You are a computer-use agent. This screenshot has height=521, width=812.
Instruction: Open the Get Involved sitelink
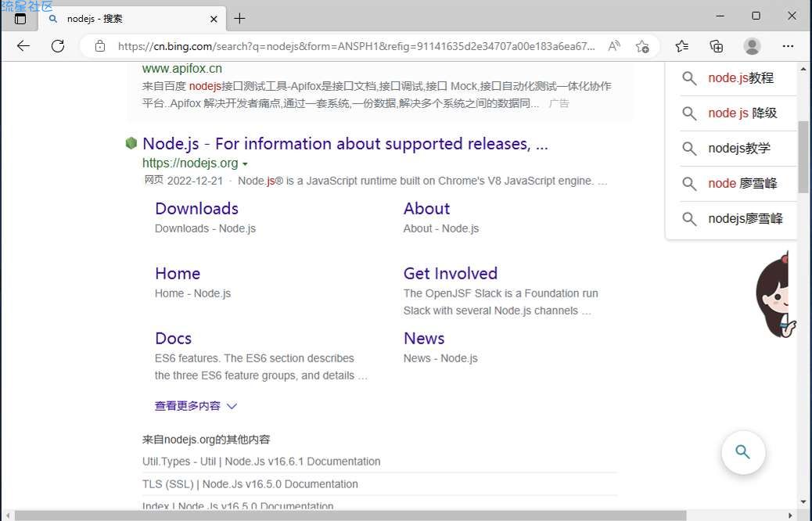[x=451, y=274]
